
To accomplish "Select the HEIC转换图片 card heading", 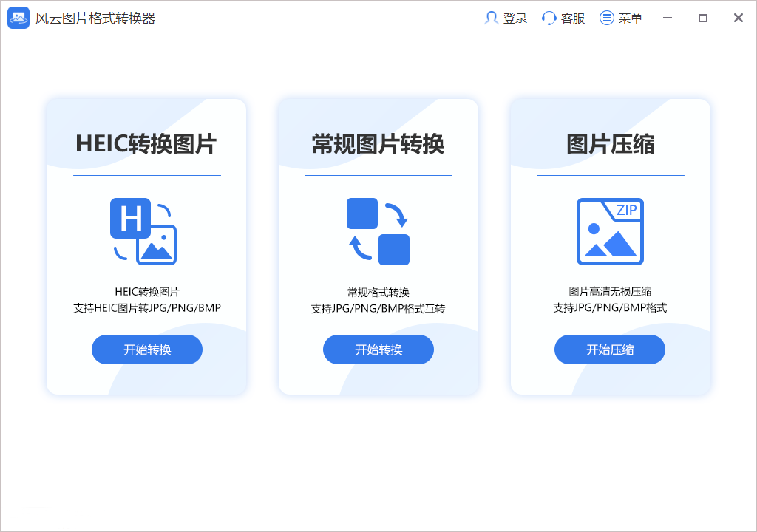I will [146, 144].
